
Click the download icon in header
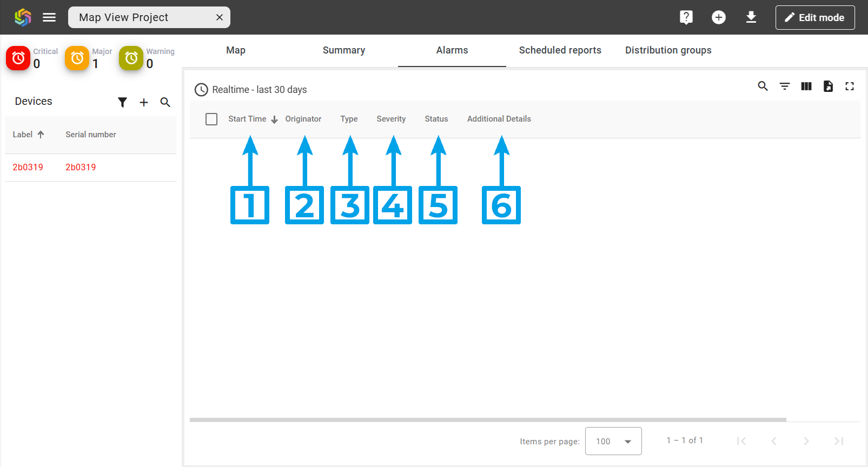pos(751,17)
